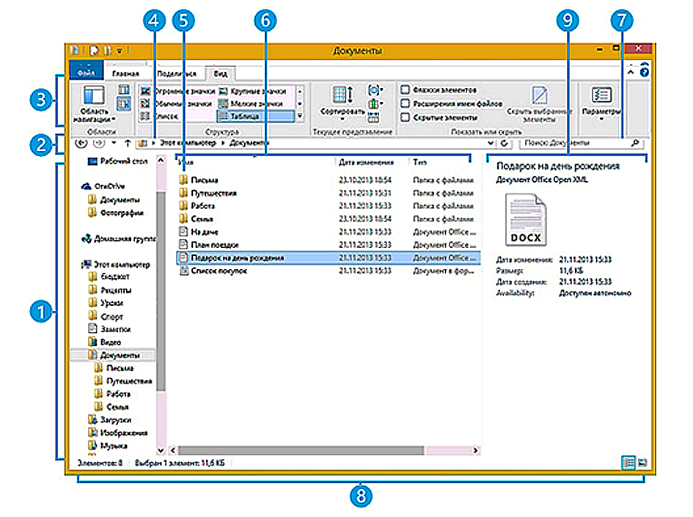Select Large icons (Крупные значки) layout

click(254, 91)
